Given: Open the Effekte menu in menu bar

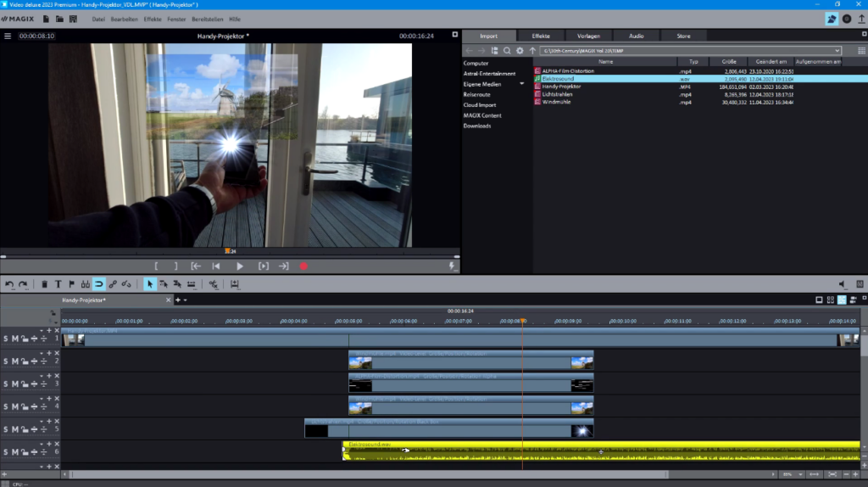Looking at the screenshot, I should pyautogui.click(x=153, y=20).
